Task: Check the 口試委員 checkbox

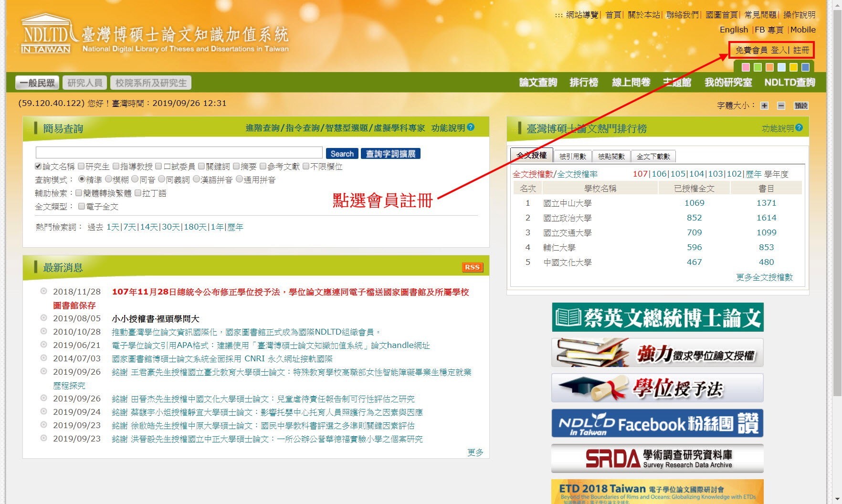Action: click(x=159, y=166)
